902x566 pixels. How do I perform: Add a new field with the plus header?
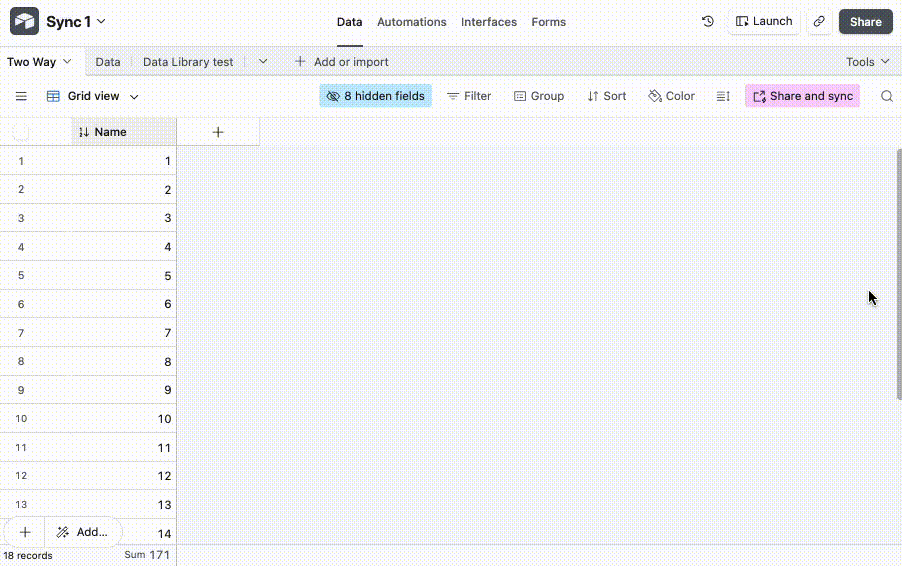click(218, 132)
